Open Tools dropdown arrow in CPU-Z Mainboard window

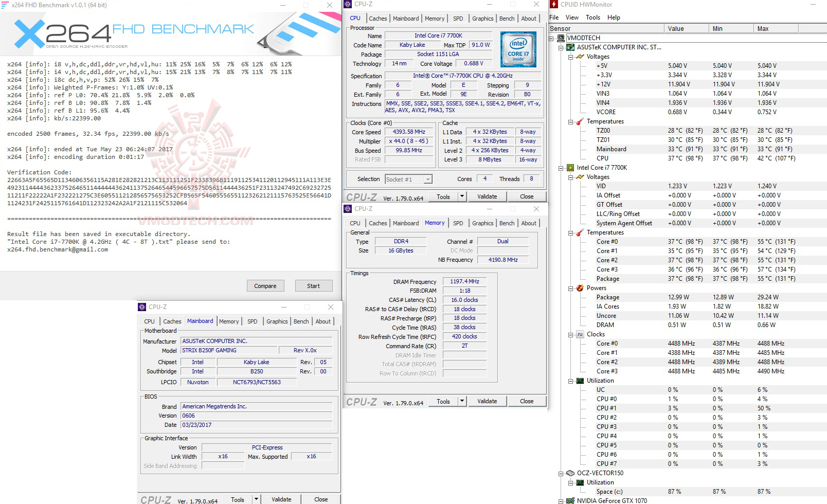tap(256, 499)
